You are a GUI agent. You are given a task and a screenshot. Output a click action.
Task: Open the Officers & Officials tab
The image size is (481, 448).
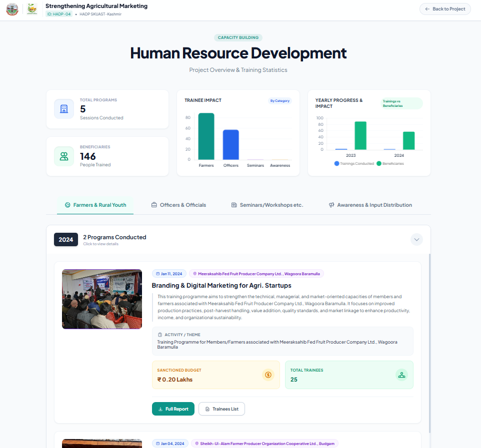tap(179, 205)
